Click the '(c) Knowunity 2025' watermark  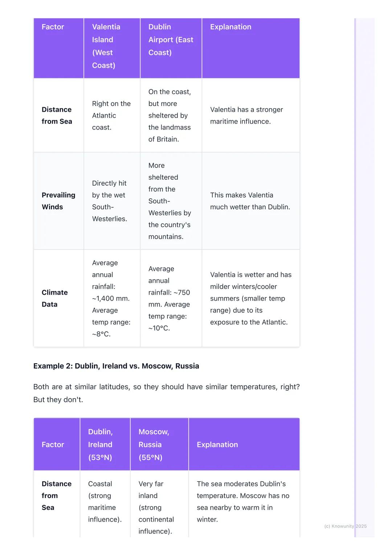pyautogui.click(x=345, y=526)
